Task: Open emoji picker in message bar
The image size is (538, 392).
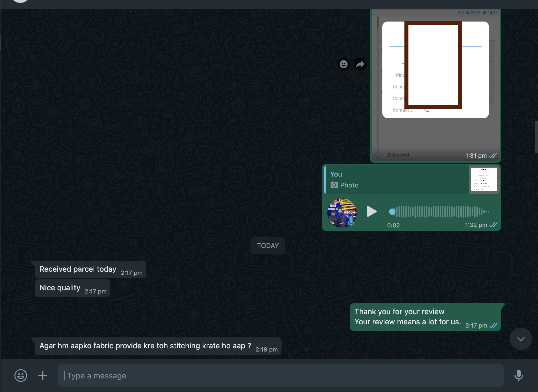Action: tap(21, 375)
